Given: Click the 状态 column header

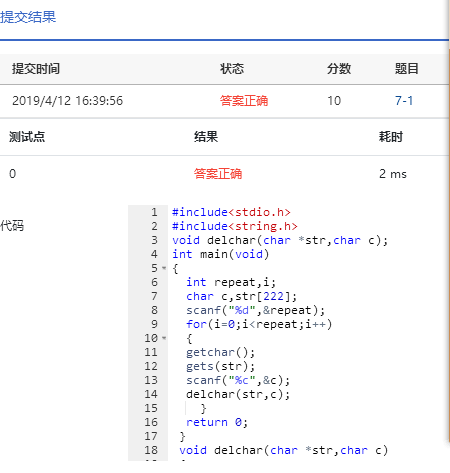Looking at the screenshot, I should click(x=232, y=69).
